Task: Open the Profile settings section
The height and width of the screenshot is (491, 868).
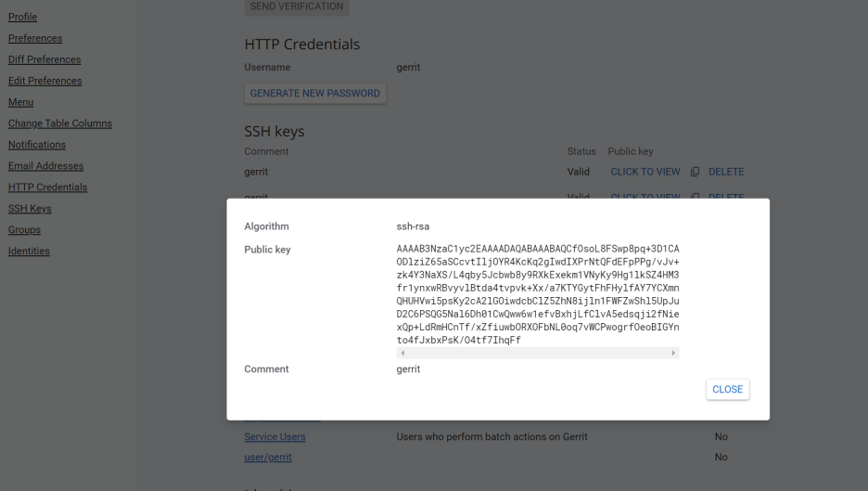Action: point(22,18)
